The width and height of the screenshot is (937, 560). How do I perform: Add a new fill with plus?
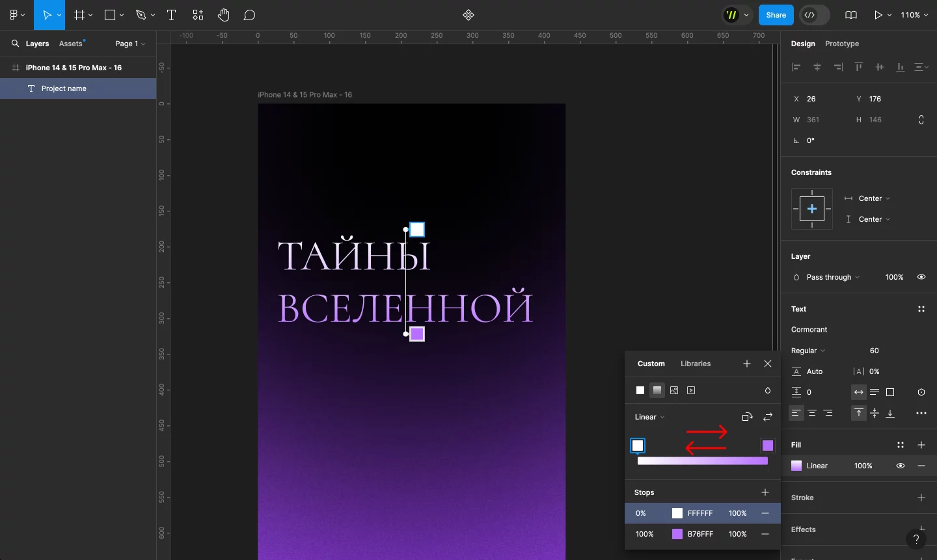click(921, 445)
